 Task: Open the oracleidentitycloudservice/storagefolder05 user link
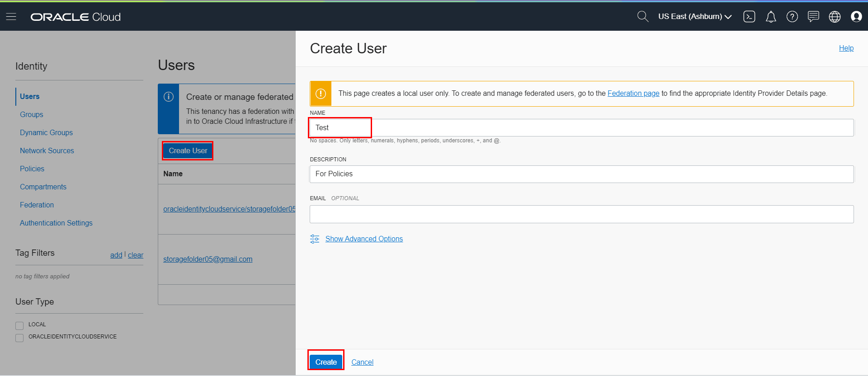click(x=229, y=209)
